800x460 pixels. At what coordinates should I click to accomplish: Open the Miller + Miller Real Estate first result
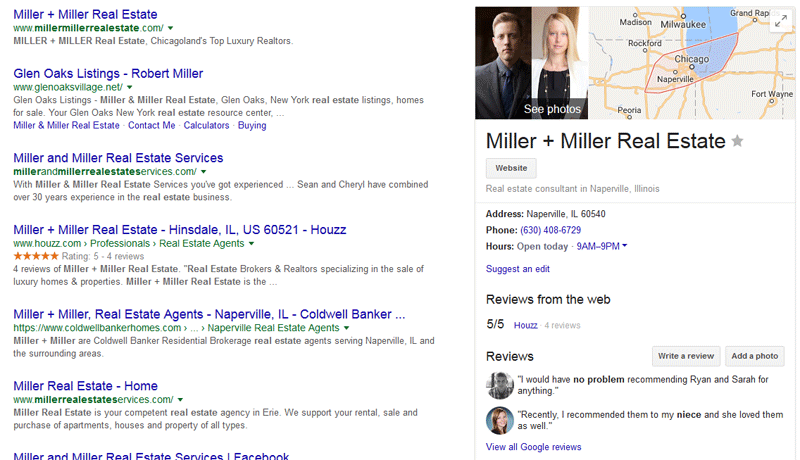tap(85, 14)
